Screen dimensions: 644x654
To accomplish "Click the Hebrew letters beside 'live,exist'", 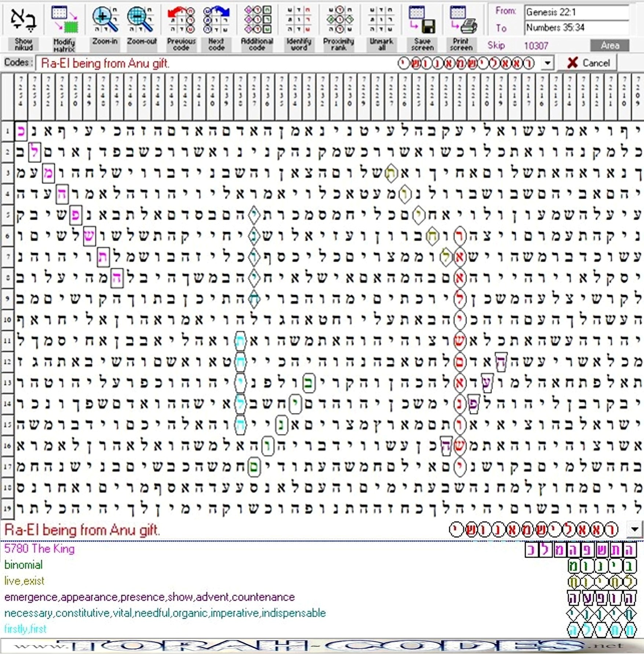I will [603, 582].
